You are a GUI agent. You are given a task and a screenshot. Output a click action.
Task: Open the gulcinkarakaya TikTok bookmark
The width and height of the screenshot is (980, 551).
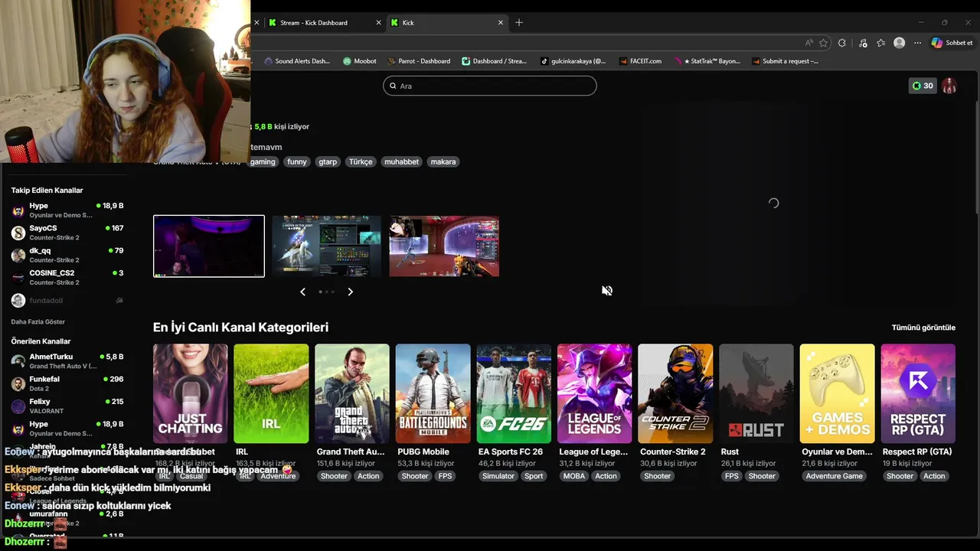tap(573, 61)
